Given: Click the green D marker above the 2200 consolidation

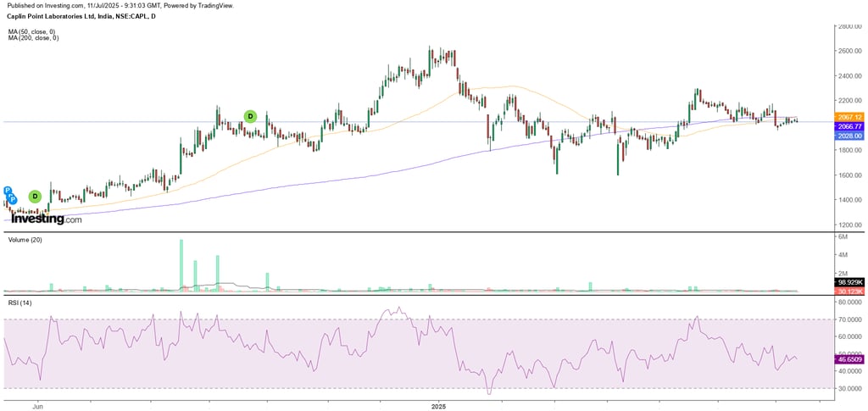Looking at the screenshot, I should (x=250, y=116).
